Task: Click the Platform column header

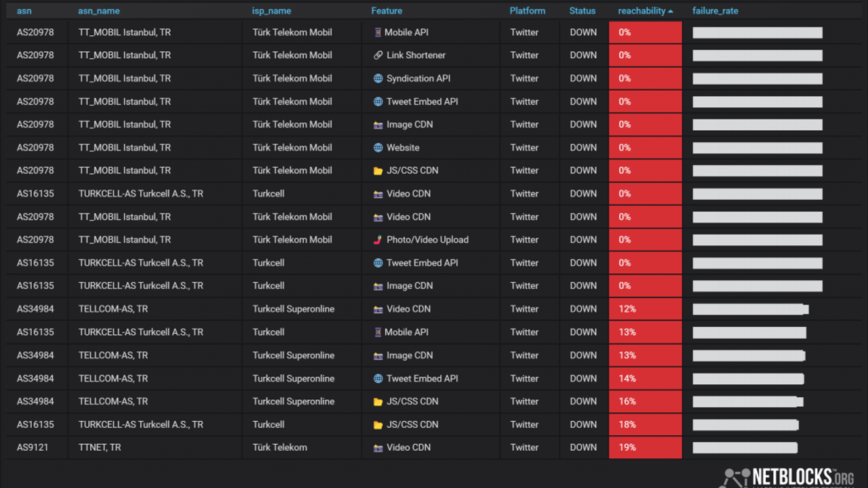Action: click(528, 11)
